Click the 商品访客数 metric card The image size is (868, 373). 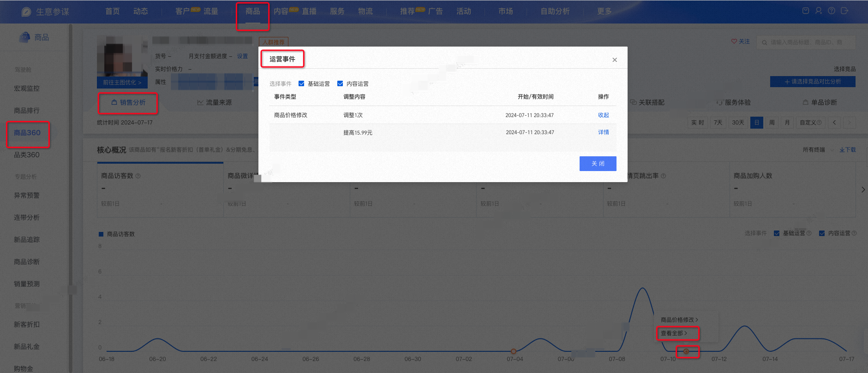(x=160, y=189)
